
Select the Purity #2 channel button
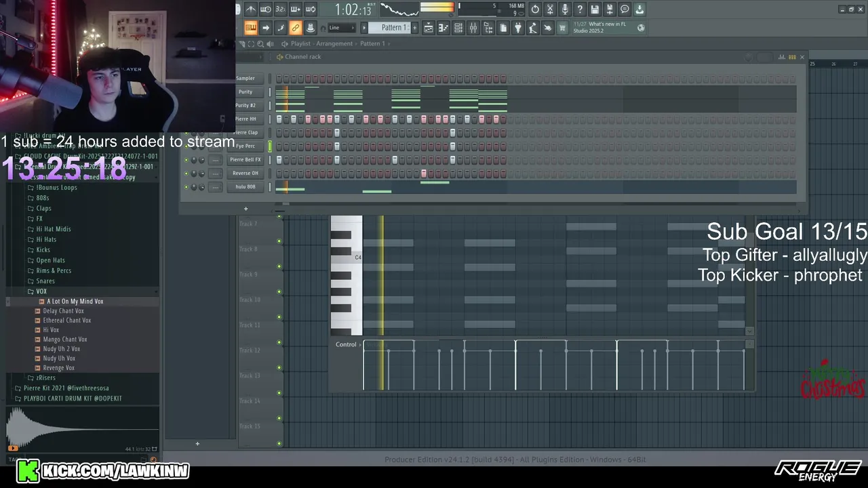[x=245, y=105]
